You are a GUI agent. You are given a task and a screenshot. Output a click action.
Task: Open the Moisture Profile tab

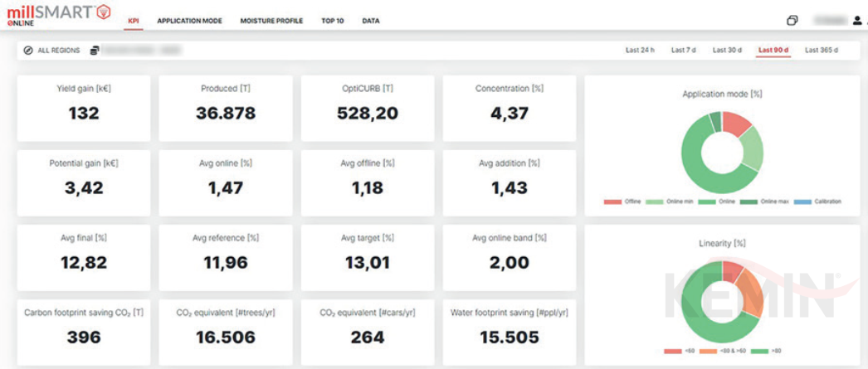pos(271,21)
